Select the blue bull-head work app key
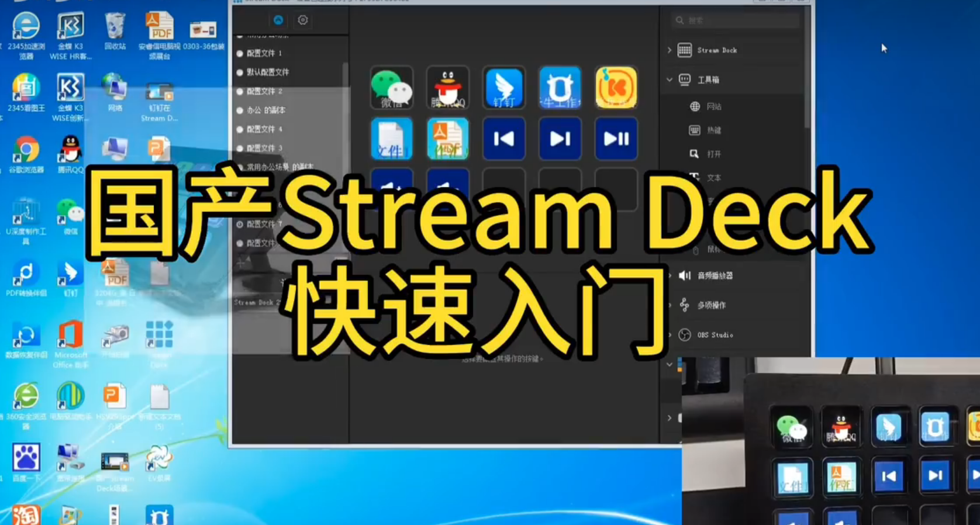 click(x=560, y=88)
